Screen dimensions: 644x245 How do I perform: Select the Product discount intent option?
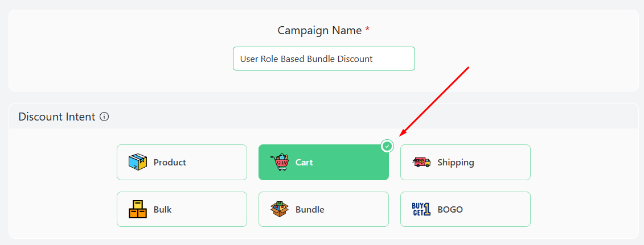[x=182, y=162]
